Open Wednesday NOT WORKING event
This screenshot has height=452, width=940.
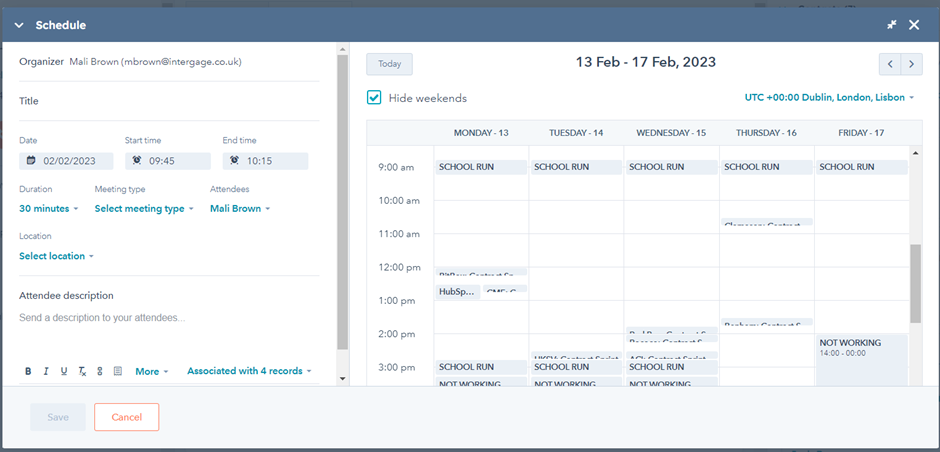tap(671, 382)
